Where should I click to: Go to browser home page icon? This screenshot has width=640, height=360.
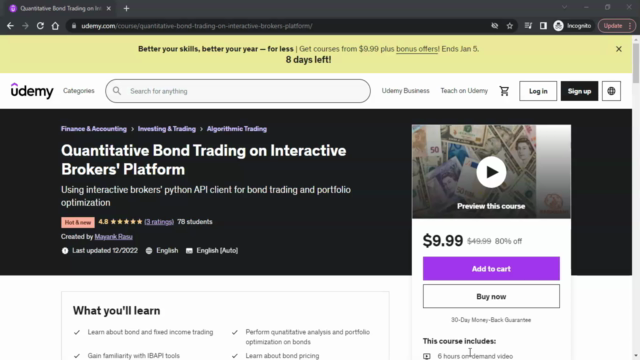pos(55,26)
